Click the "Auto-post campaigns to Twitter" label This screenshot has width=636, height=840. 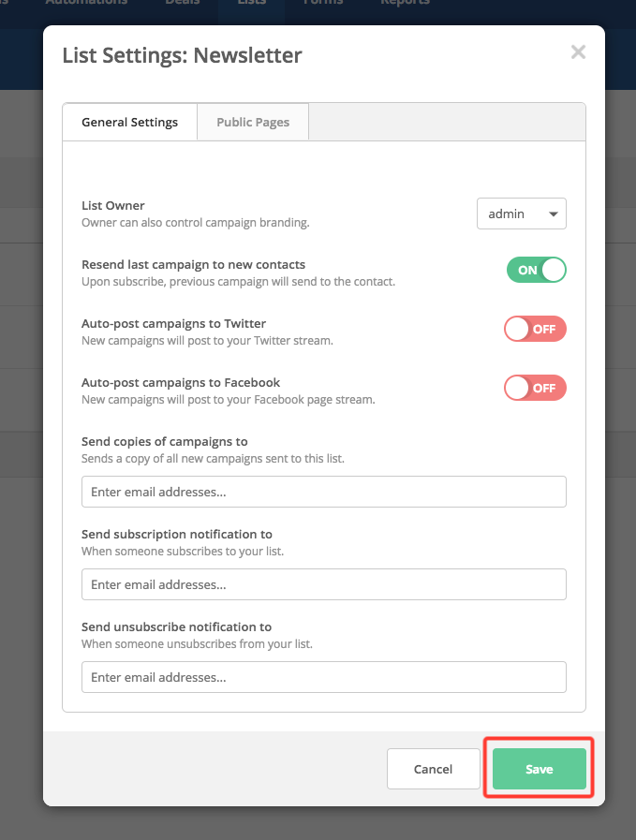click(173, 323)
